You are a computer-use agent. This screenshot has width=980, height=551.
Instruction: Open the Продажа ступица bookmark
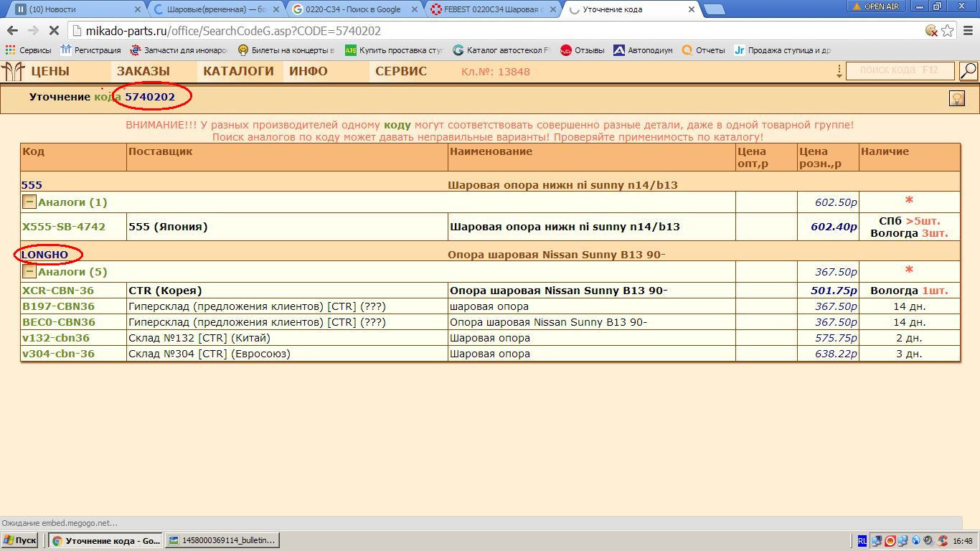click(x=783, y=50)
